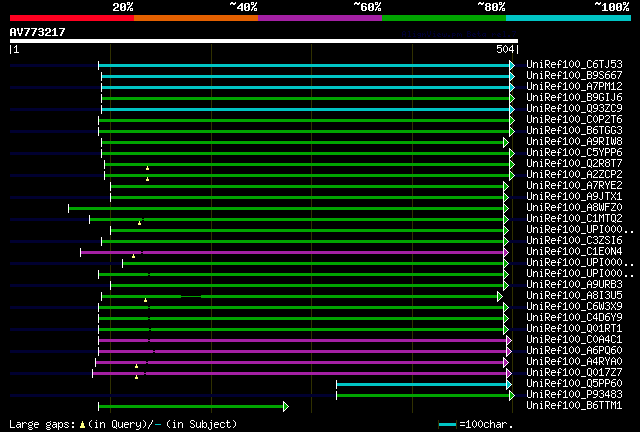Image resolution: width=640 pixels, height=432 pixels.
Task: Click the orange ~40% legend segment
Action: point(196,18)
